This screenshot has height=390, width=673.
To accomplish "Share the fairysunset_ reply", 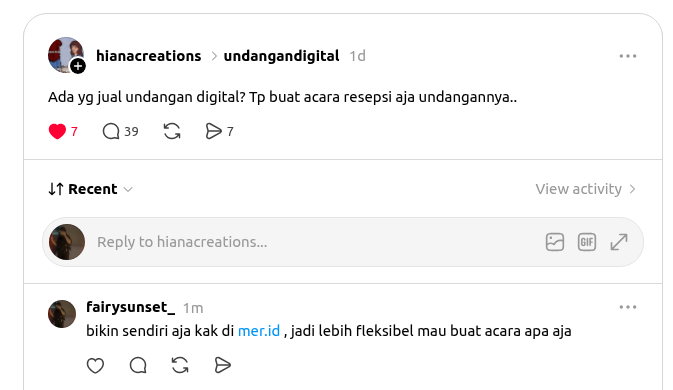I will pos(222,366).
